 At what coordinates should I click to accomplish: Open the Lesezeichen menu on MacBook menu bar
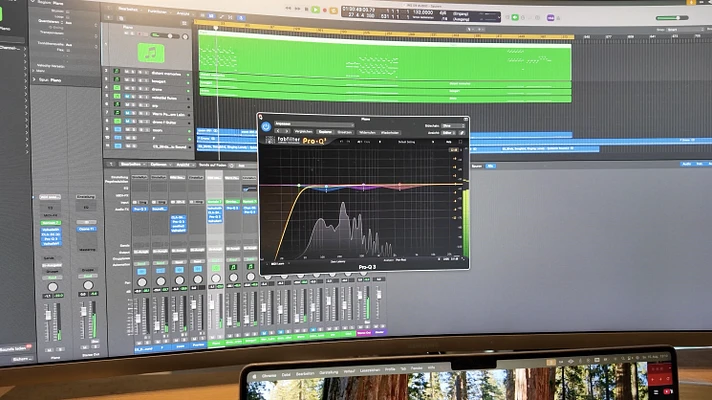[x=370, y=370]
